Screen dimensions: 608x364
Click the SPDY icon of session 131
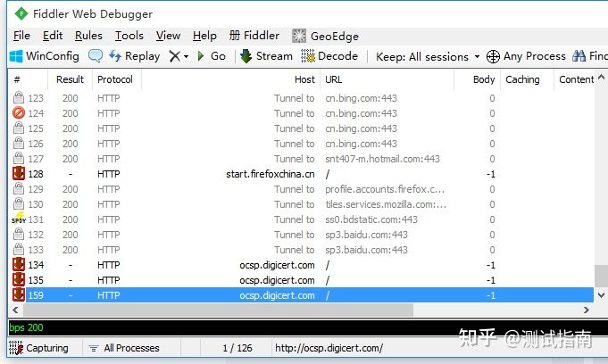click(18, 219)
